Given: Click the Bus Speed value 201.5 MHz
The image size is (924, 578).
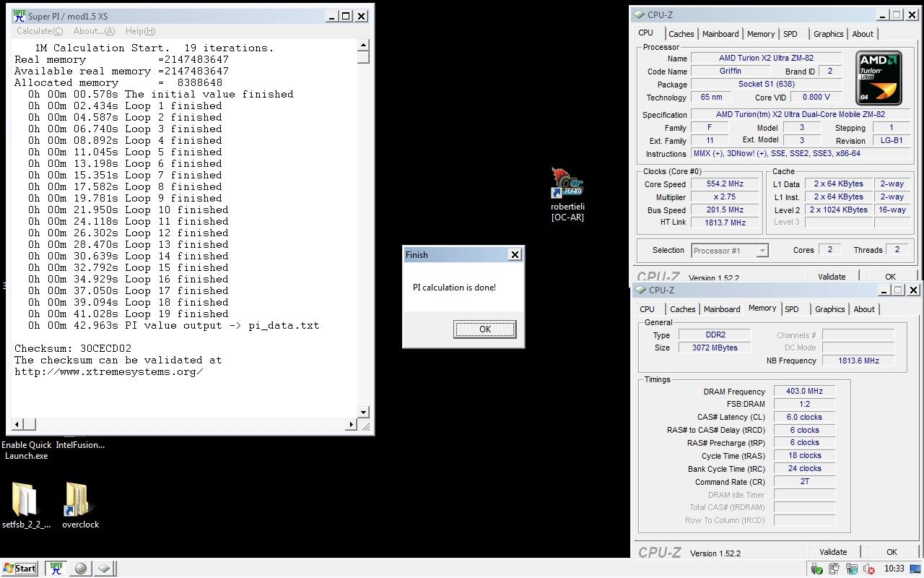Looking at the screenshot, I should pos(725,210).
